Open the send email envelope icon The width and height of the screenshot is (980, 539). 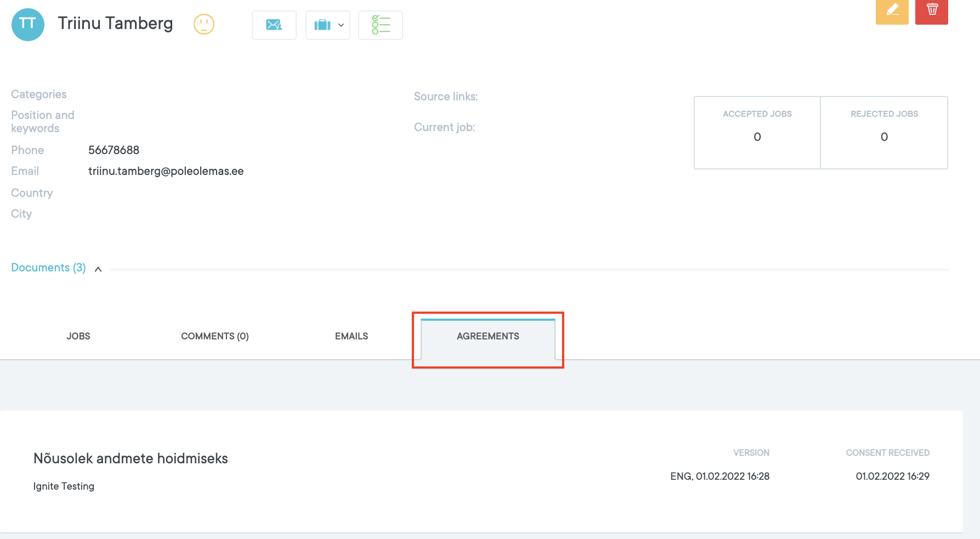(x=274, y=25)
